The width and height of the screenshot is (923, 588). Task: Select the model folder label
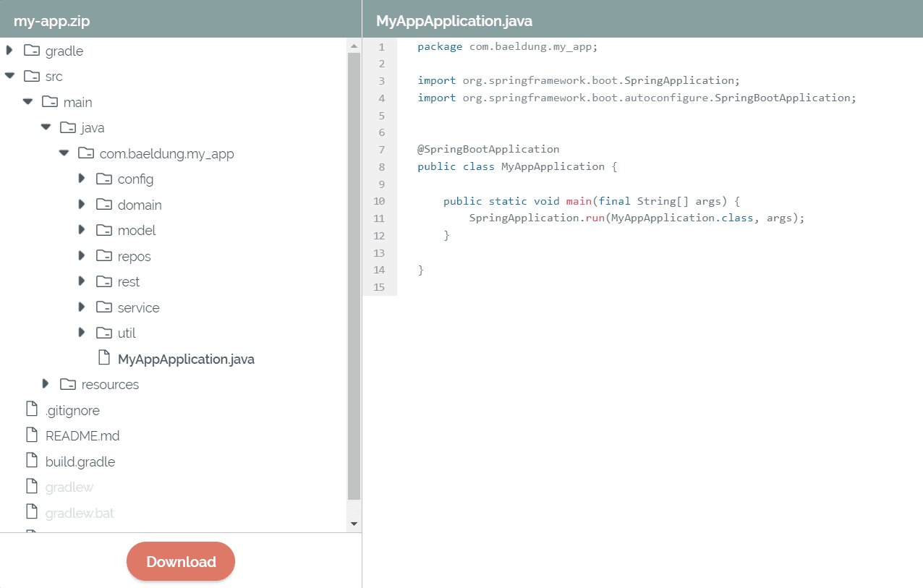137,230
